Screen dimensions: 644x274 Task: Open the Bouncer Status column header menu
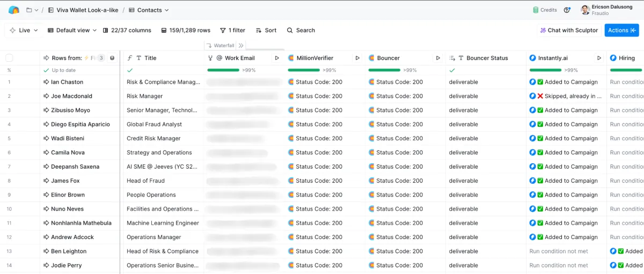coord(486,58)
